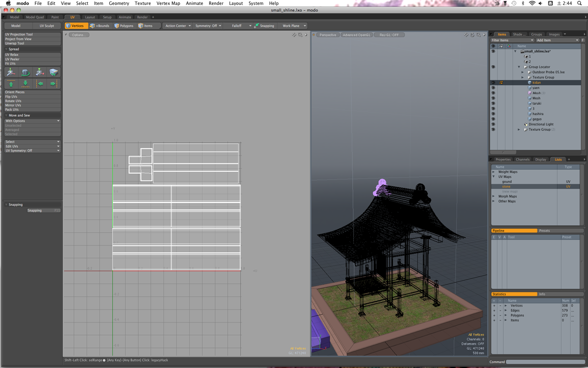Open the Work Plane dropdown

coord(293,26)
